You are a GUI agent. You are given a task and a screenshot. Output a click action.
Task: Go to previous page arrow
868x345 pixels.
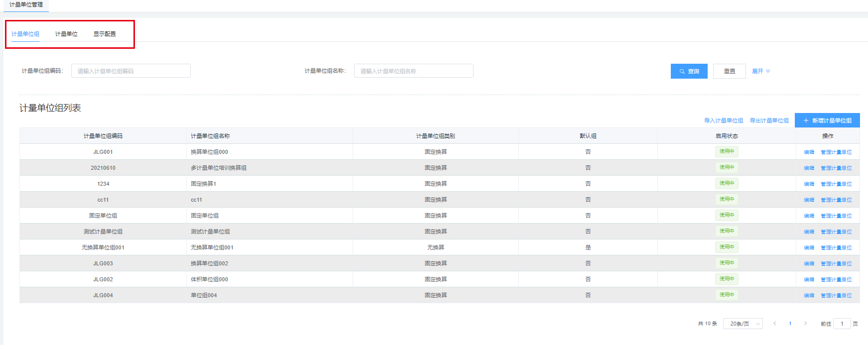tap(774, 324)
